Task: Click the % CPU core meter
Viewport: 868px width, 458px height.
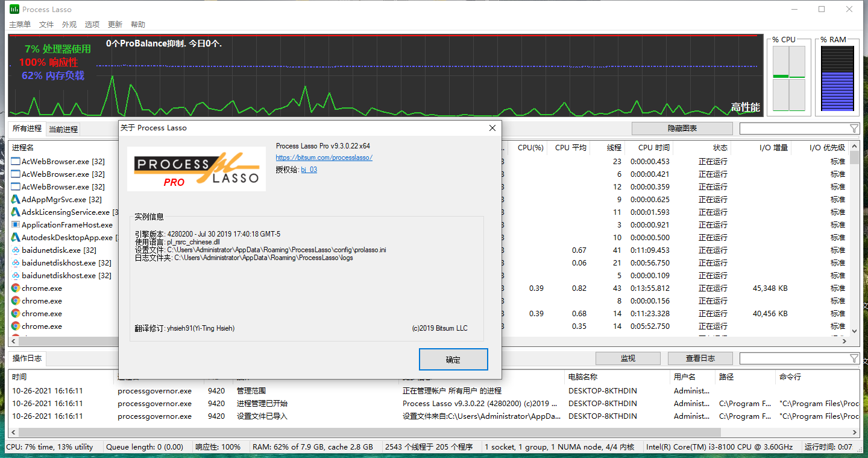Action: (x=789, y=78)
